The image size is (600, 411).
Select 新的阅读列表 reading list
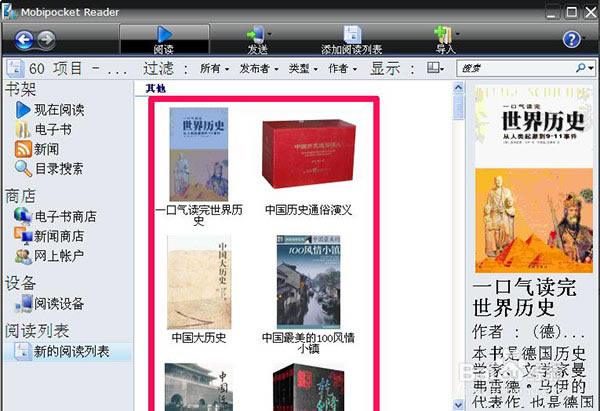click(x=72, y=351)
